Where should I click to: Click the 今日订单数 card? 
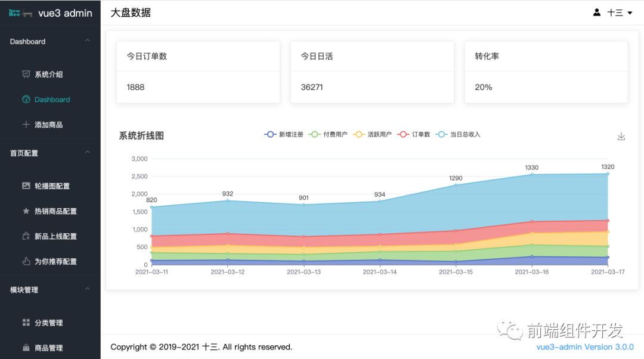[x=198, y=72]
